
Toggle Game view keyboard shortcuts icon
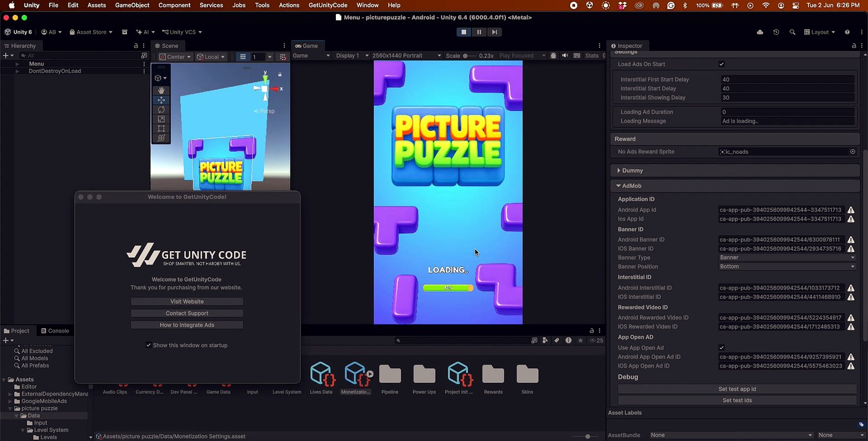pyautogui.click(x=577, y=56)
